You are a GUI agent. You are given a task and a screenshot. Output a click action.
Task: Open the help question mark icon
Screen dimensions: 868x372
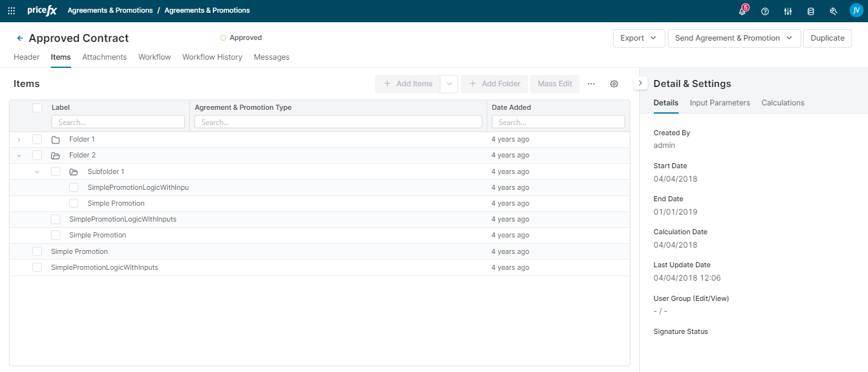point(765,11)
